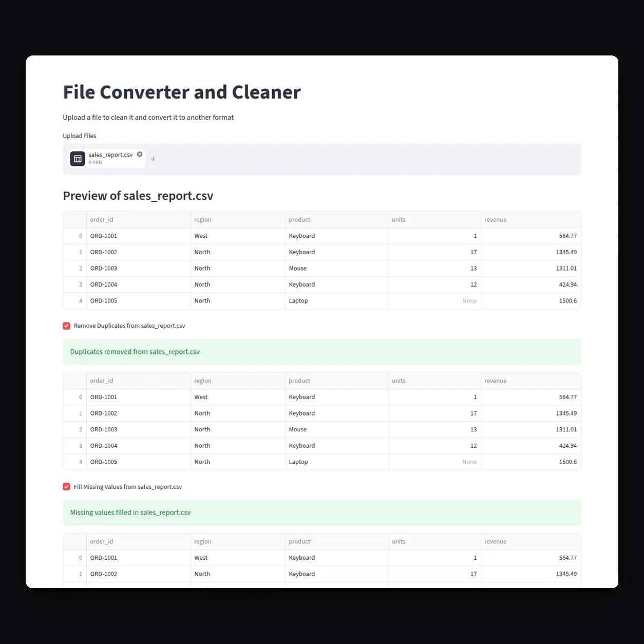Click the order_id column header in the preview table
The width and height of the screenshot is (644, 644).
(138, 220)
